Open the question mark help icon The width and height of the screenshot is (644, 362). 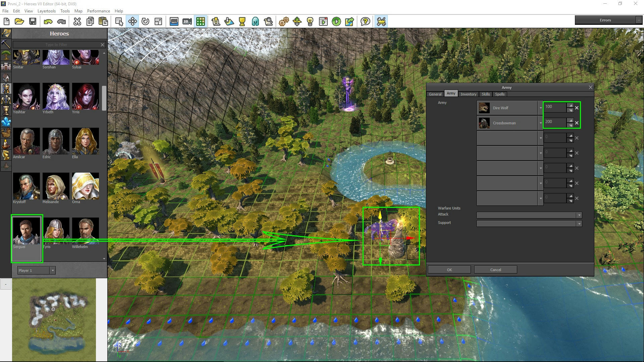coord(365,21)
